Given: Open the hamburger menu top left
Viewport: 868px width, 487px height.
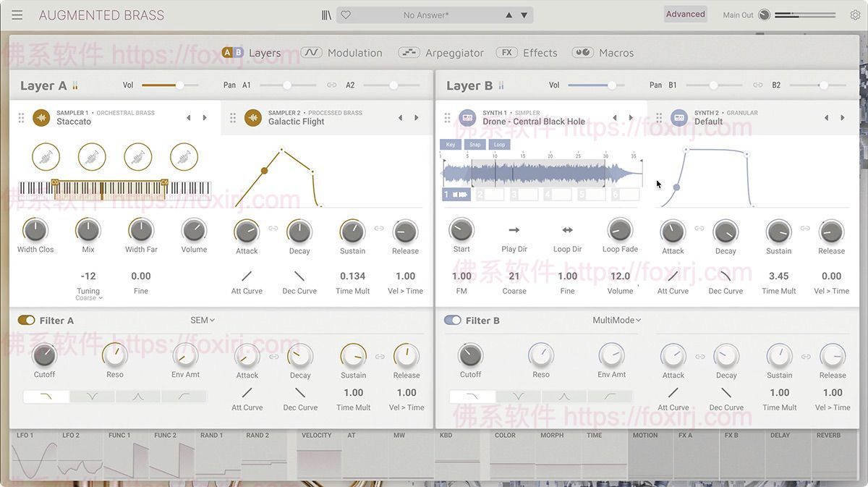Looking at the screenshot, I should click(x=17, y=14).
